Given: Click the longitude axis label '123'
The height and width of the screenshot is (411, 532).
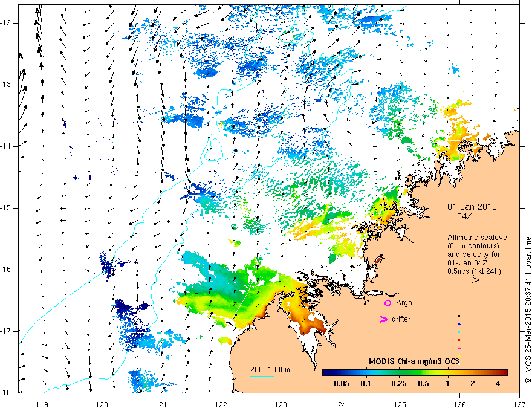Looking at the screenshot, I should point(281,404).
